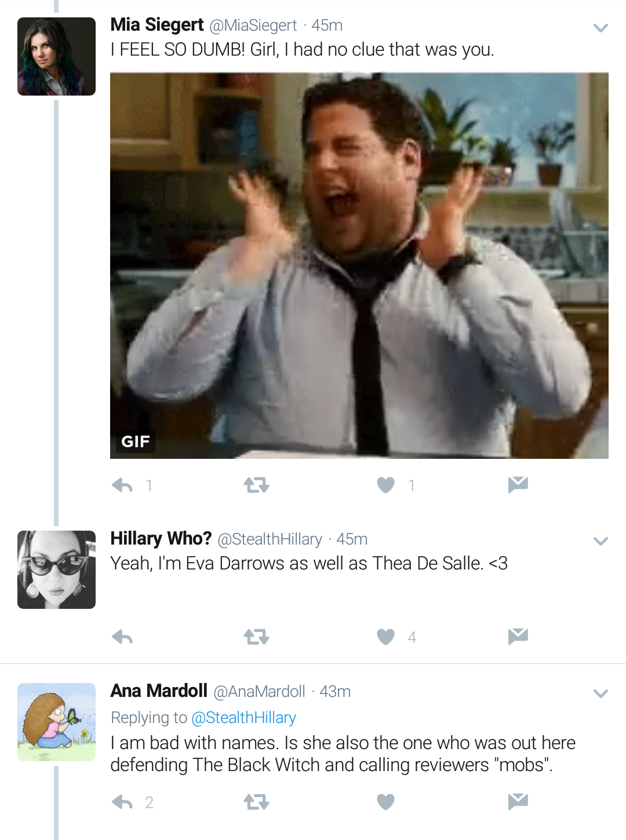
Task: Message Ana Mardoll's tweet using envelope icon
Action: coord(518,801)
